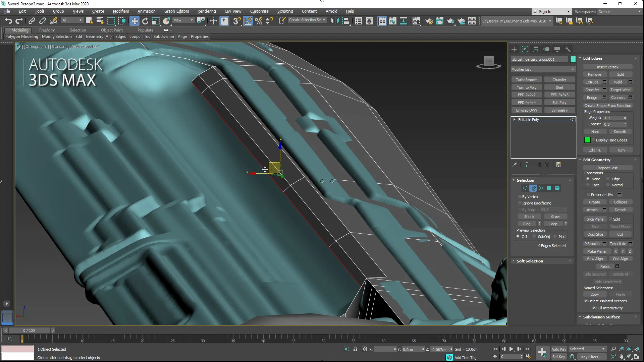This screenshot has width=644, height=362.
Task: Open the Modifiers menu
Action: pos(121,11)
